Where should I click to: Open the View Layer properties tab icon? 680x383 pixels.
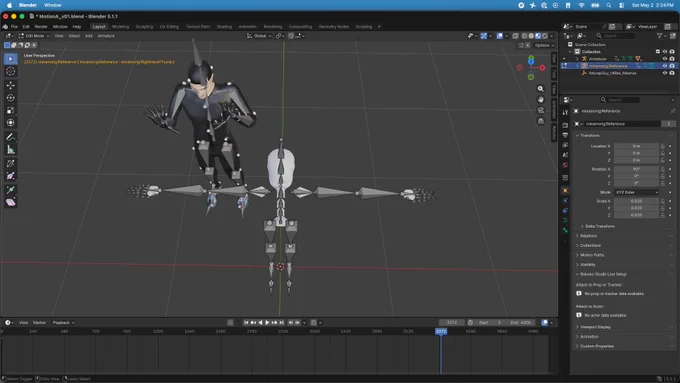pos(565,145)
